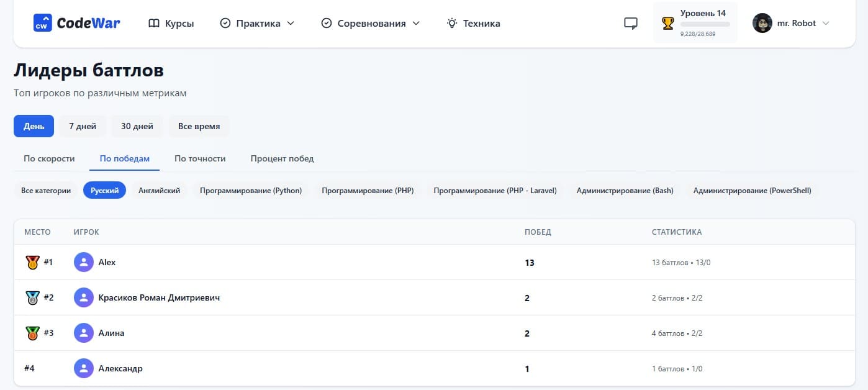The width and height of the screenshot is (868, 390).
Task: Click the trophy icon near Уровень 14
Action: [669, 22]
